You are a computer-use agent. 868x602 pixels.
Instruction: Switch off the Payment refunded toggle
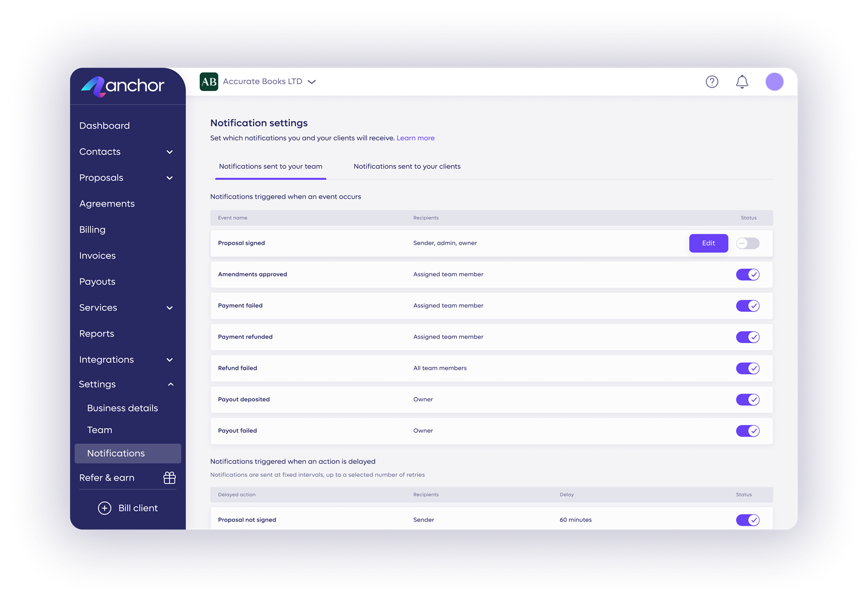click(748, 337)
